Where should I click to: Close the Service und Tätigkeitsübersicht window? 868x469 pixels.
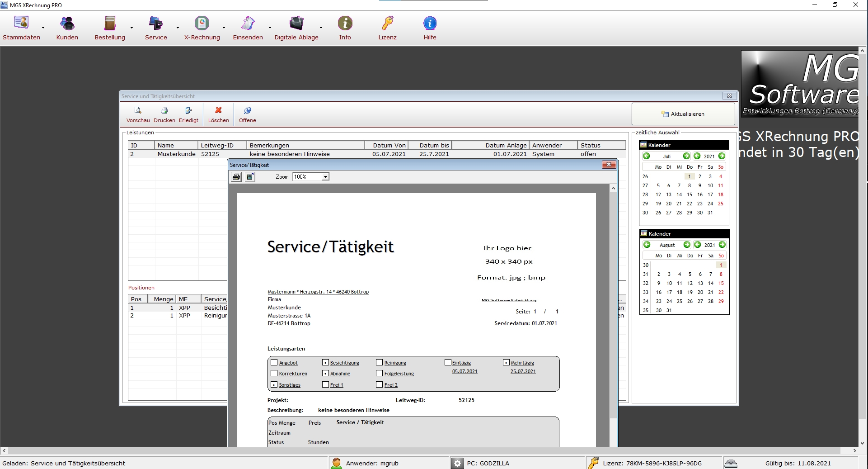[729, 96]
